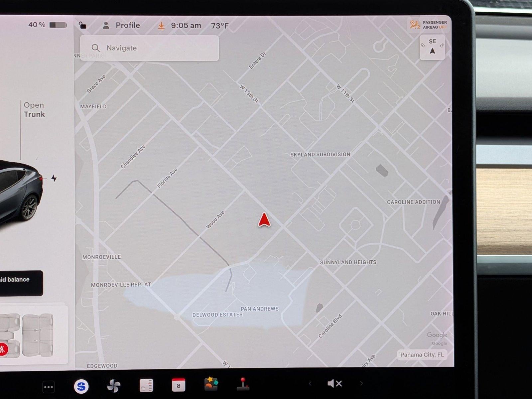
Task: Tap the Passenger Airbag Off indicator
Action: point(428,25)
